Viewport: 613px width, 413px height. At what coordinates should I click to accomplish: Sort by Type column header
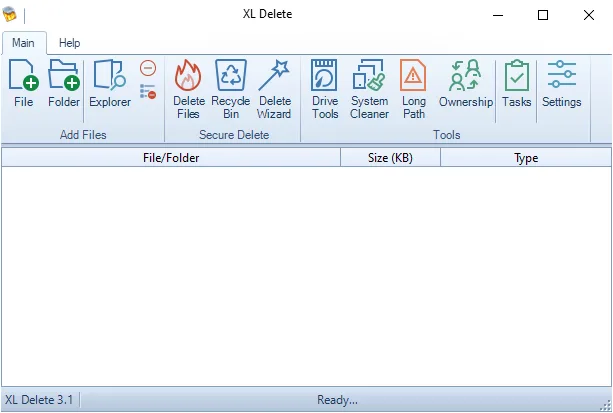click(x=526, y=158)
